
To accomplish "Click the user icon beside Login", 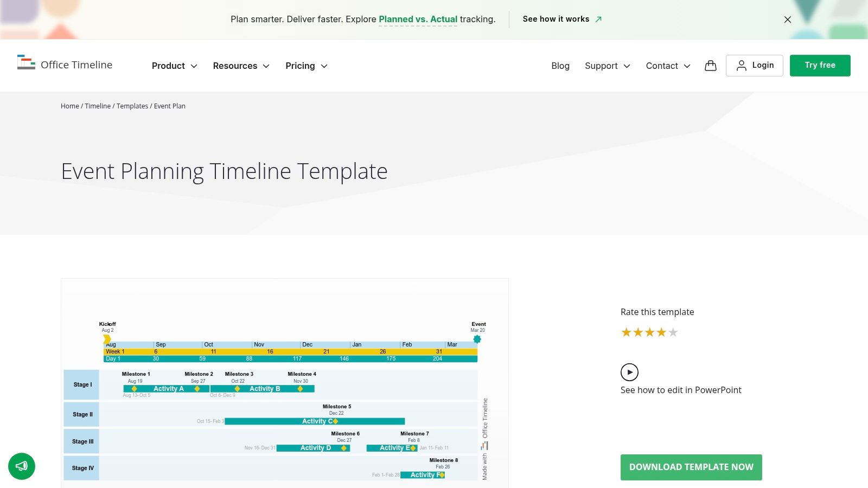I will [742, 65].
